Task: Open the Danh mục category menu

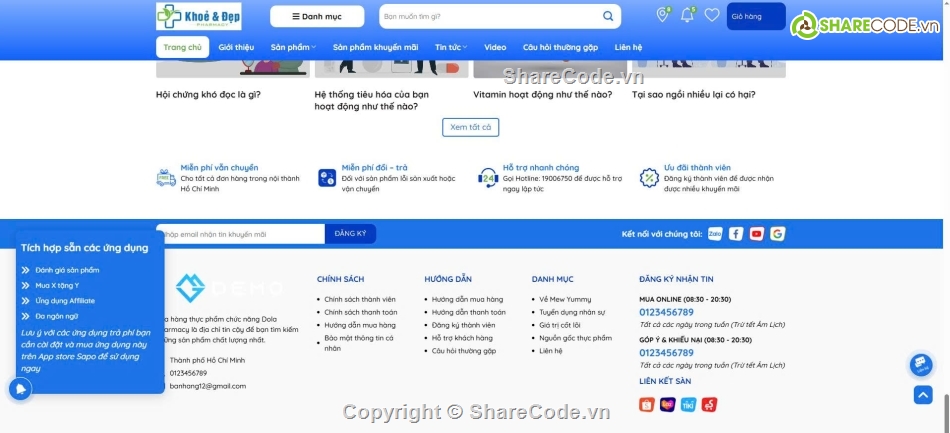Action: click(317, 16)
